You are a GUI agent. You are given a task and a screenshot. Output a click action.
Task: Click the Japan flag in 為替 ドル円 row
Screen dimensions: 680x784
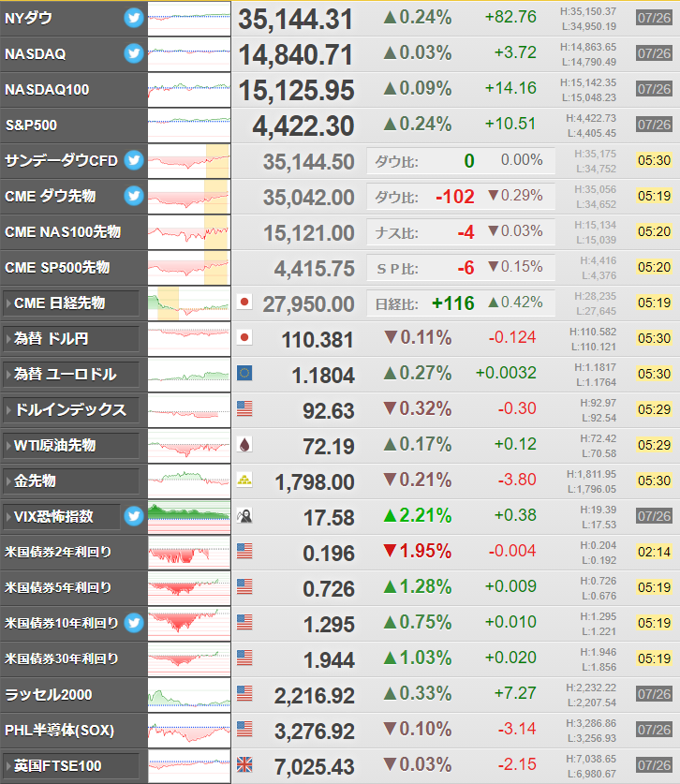pyautogui.click(x=244, y=337)
